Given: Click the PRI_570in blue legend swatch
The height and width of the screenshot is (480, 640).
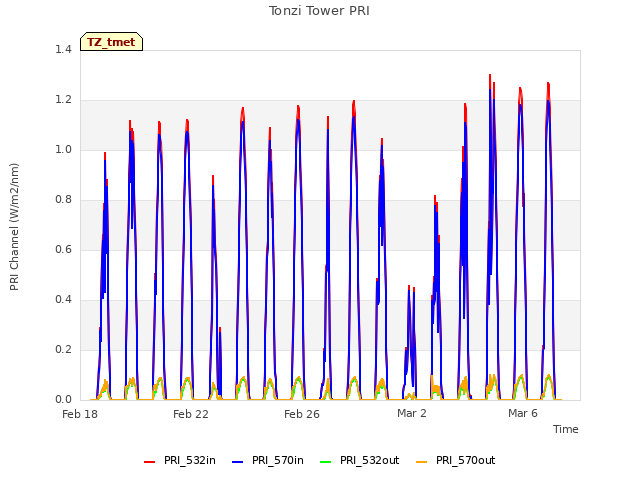Looking at the screenshot, I should 238,461.
